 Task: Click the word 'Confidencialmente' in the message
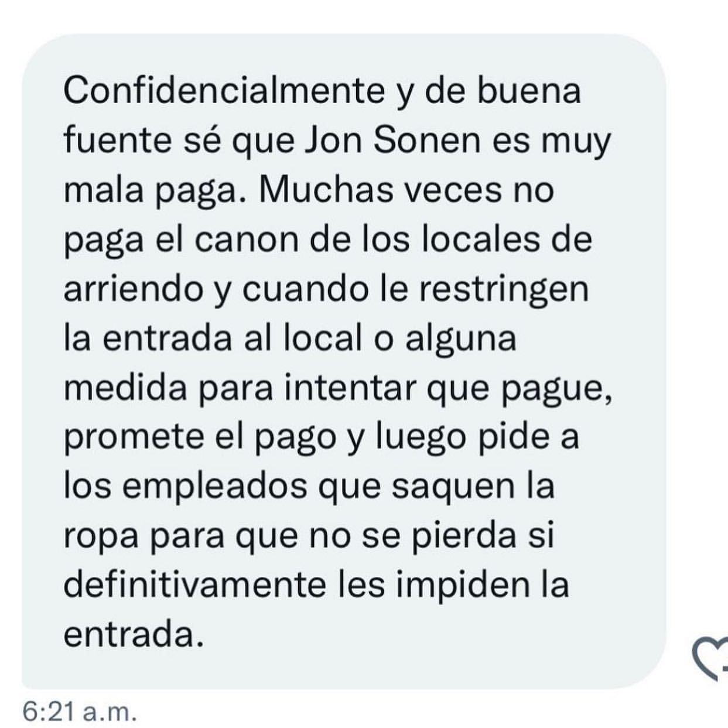(223, 91)
